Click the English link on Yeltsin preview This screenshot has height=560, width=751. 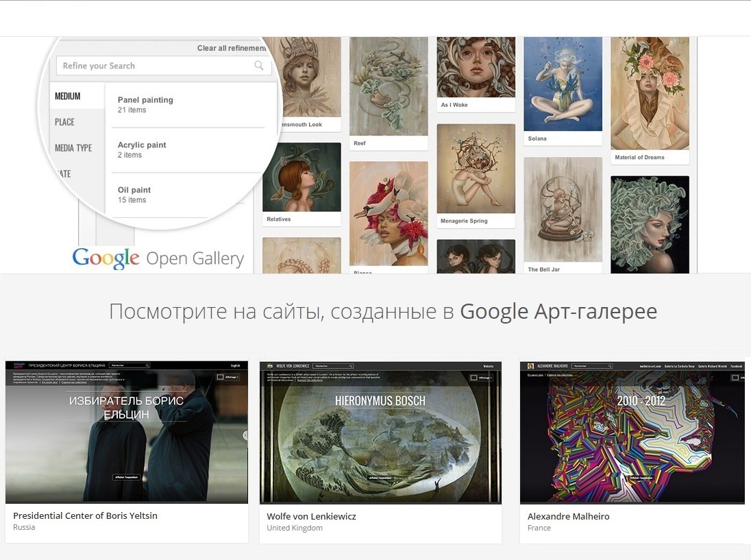[235, 365]
